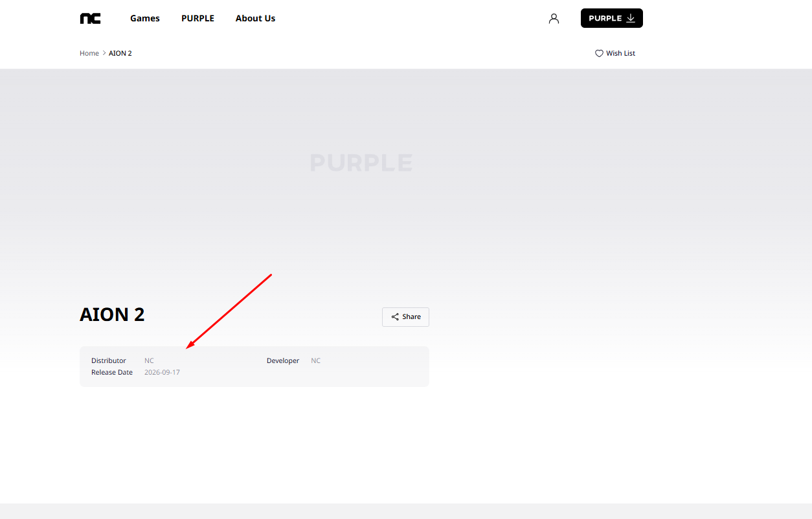Select the Distributor label
Image resolution: width=812 pixels, height=519 pixels.
109,360
